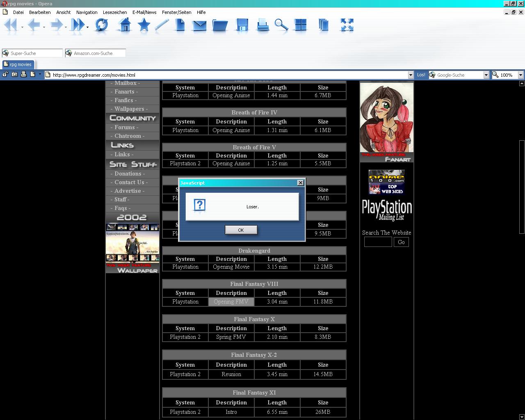Click the URL address field
Screen dimensions: 525x420
[228, 75]
